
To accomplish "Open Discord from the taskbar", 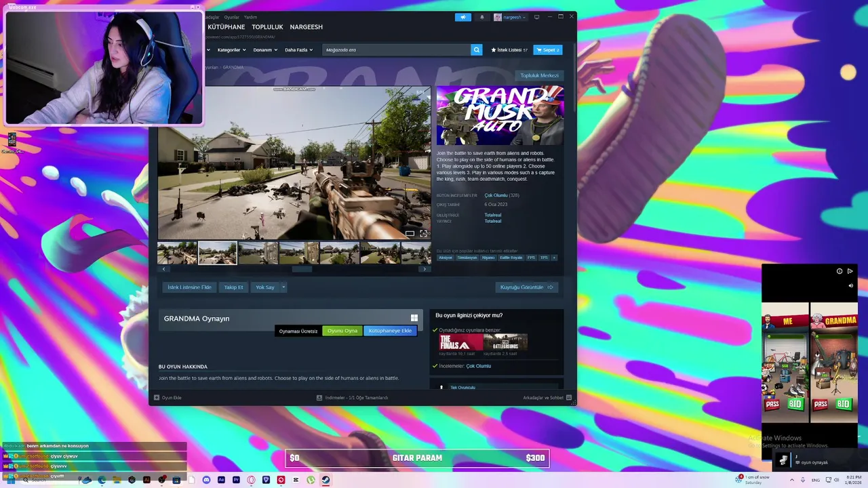I will (206, 480).
